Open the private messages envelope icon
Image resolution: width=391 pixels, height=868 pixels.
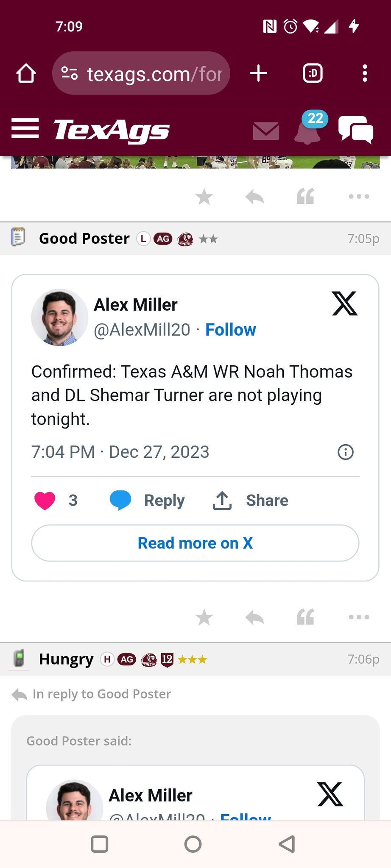(x=266, y=131)
